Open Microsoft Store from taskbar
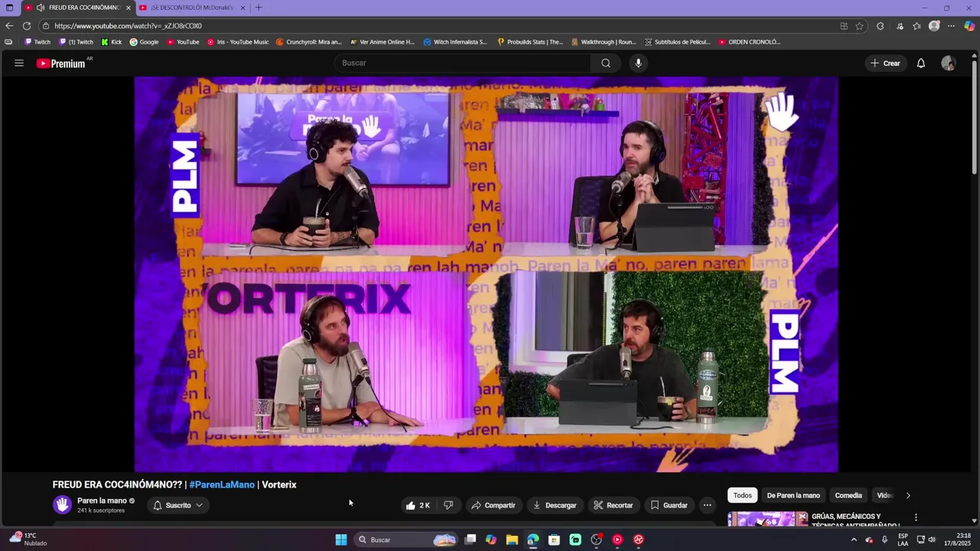Viewport: 980px width, 551px height. tap(554, 540)
